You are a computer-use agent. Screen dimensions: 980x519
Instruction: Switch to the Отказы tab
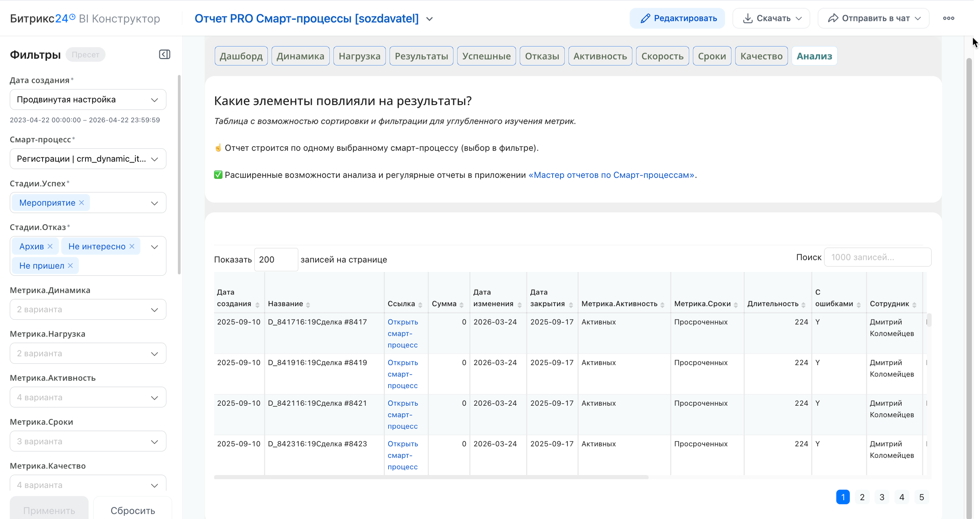click(542, 56)
